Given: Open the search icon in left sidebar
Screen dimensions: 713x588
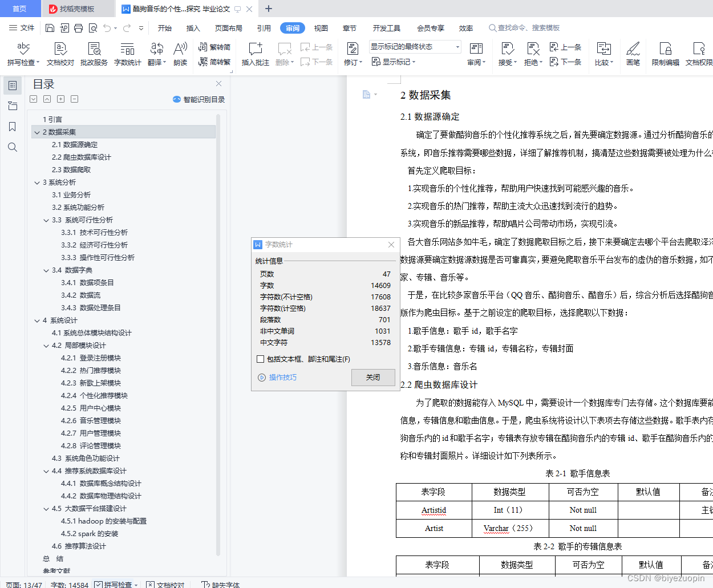Looking at the screenshot, I should coord(13,147).
